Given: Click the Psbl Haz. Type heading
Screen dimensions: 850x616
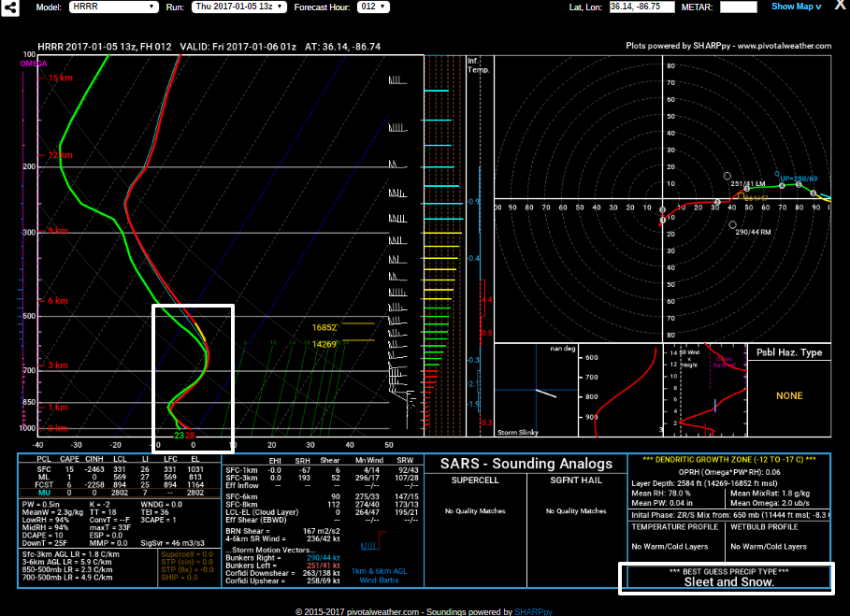Looking at the screenshot, I should pyautogui.click(x=789, y=352).
